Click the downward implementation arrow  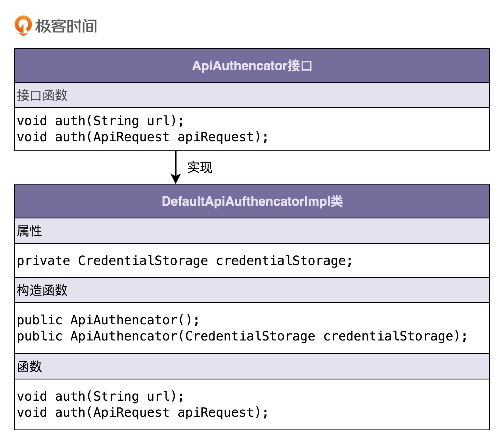click(x=176, y=167)
